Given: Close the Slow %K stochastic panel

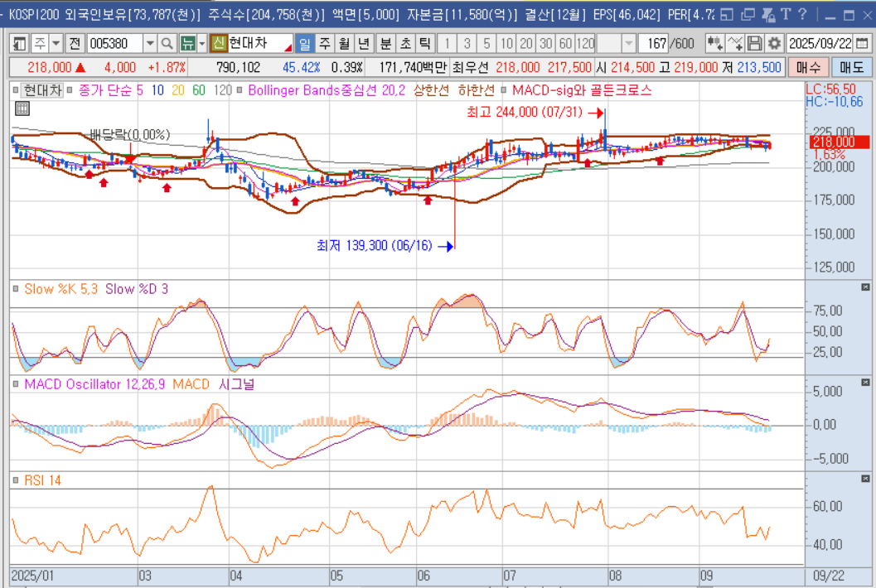Looking at the screenshot, I should (865, 287).
